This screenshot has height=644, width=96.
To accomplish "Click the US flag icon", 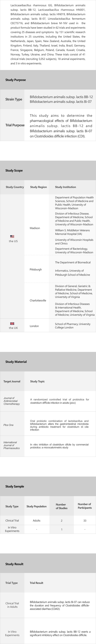I will tap(12, 236).
